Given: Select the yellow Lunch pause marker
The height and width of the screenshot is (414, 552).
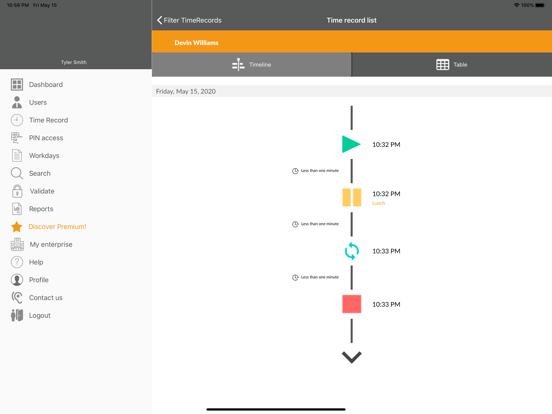Looking at the screenshot, I should tap(351, 197).
